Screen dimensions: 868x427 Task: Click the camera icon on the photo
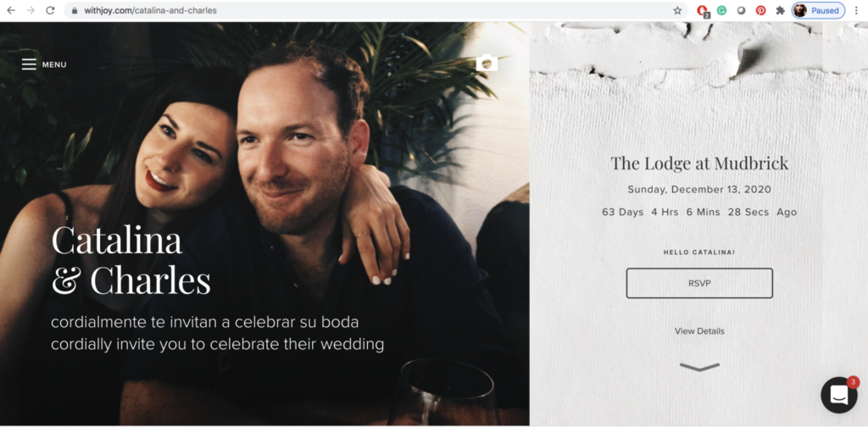487,63
